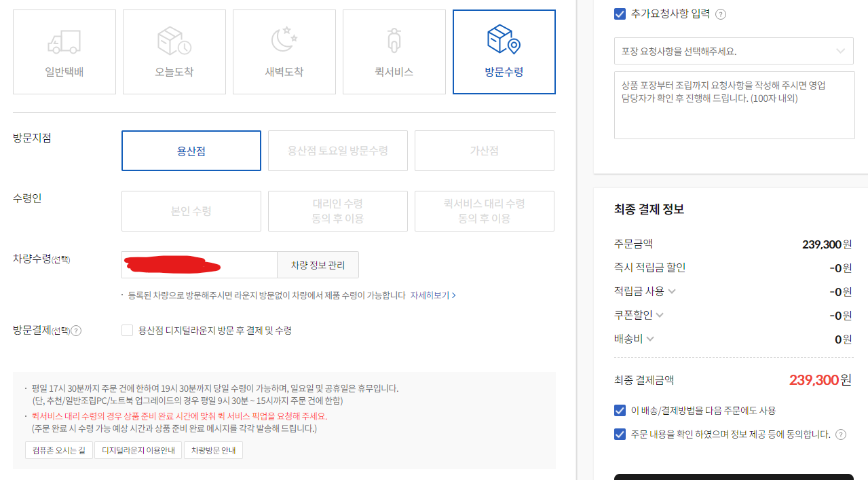Select 일반택배 delivery label

click(64, 71)
